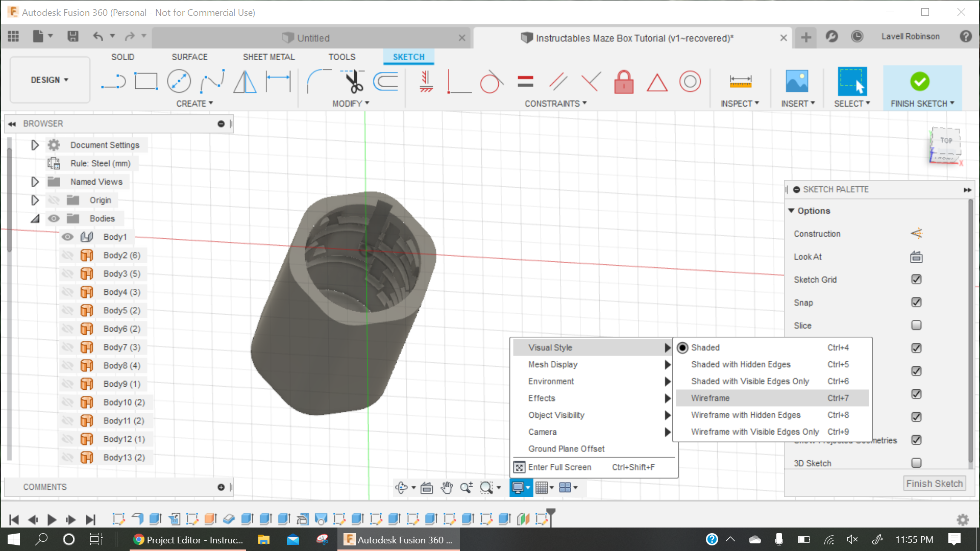Enable the 3D Sketch checkbox
This screenshot has width=980, height=551.
tap(916, 463)
